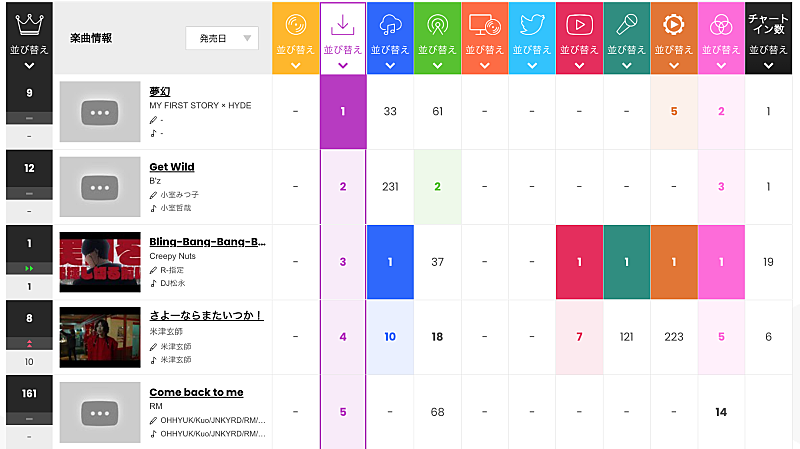Click the radio broadcast icon
Screen dimensions: 800x449
click(437, 24)
